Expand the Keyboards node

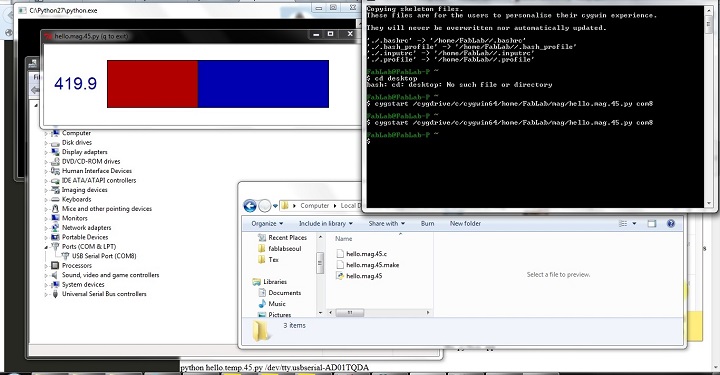tap(46, 200)
